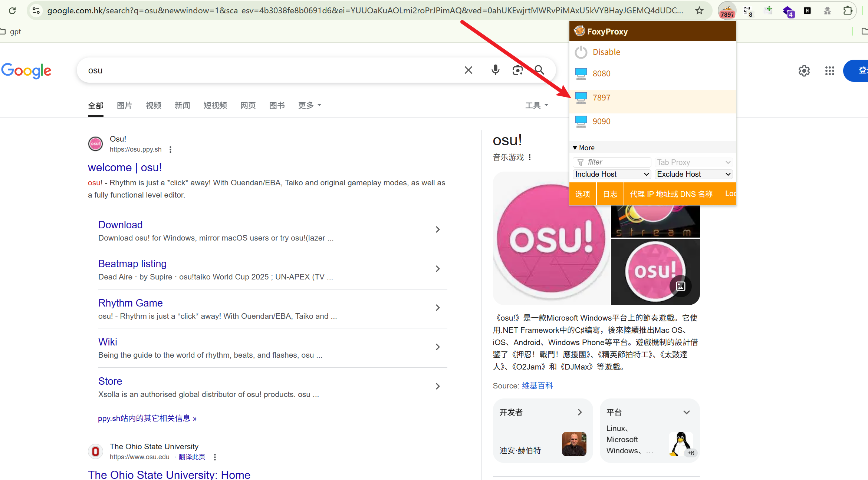This screenshot has width=868, height=480.
Task: Select the 全部 all results tab
Action: click(96, 106)
